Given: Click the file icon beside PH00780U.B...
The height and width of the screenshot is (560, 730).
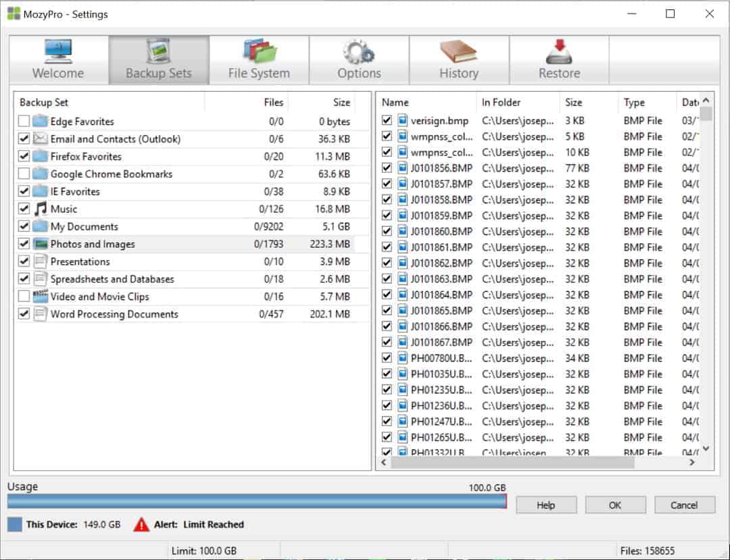Looking at the screenshot, I should pos(403,358).
